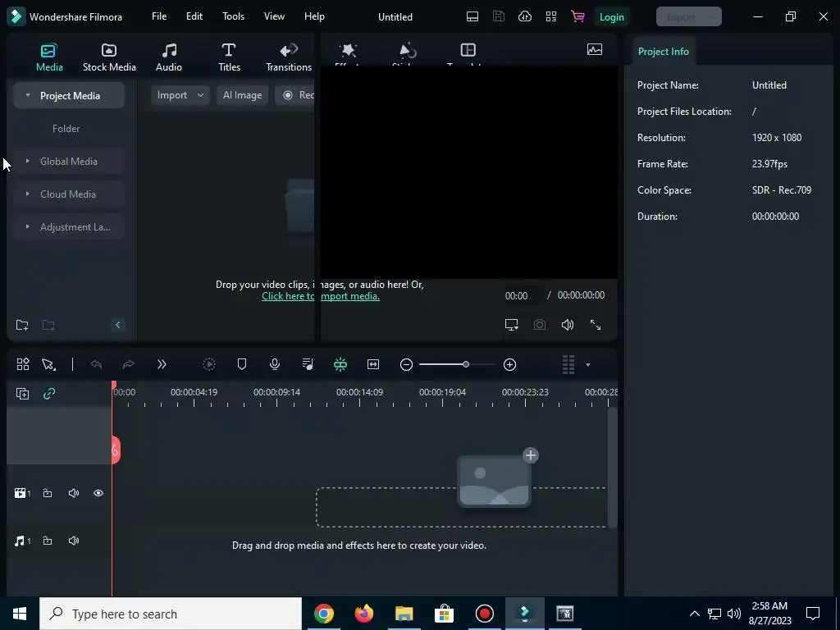This screenshot has width=840, height=630.
Task: Open the Titles tab
Action: 229,57
